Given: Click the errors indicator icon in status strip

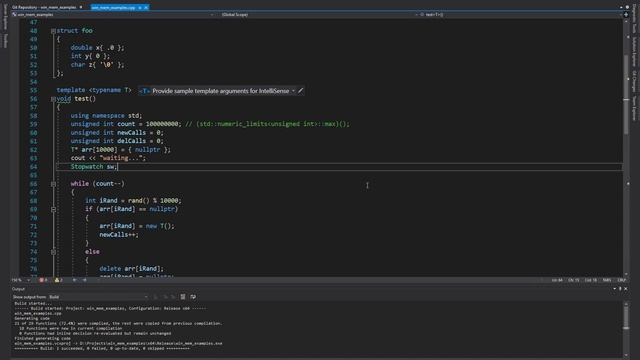Looking at the screenshot, I should tap(43, 280).
